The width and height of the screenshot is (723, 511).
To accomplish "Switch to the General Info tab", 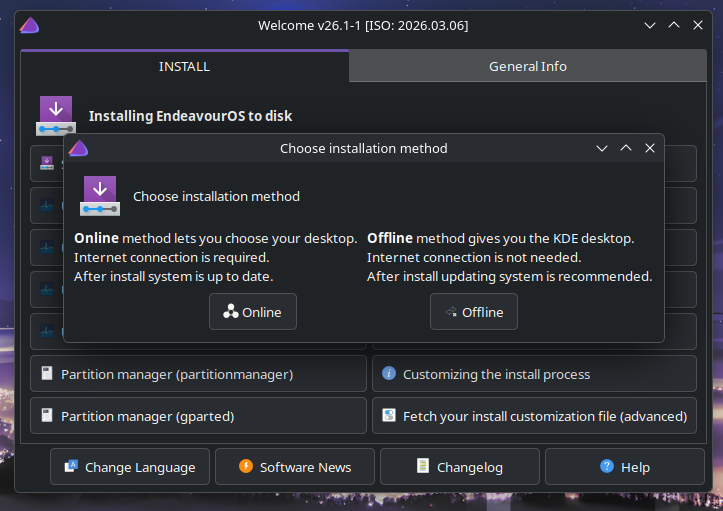I will click(x=527, y=66).
